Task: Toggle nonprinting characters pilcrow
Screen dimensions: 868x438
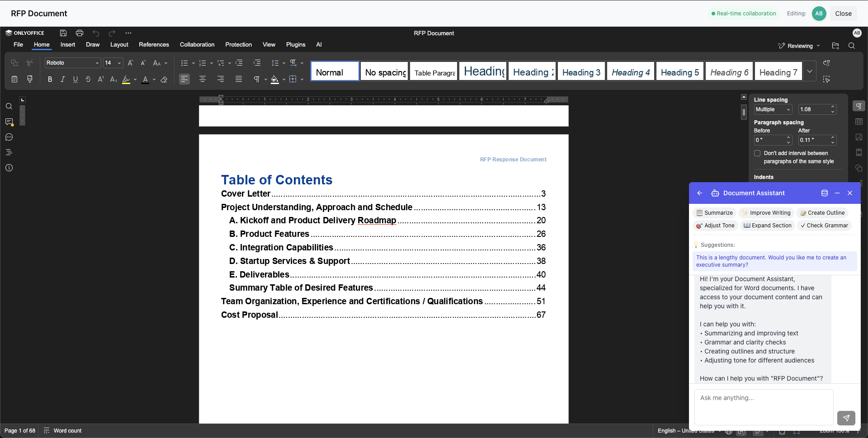Action: pos(257,79)
